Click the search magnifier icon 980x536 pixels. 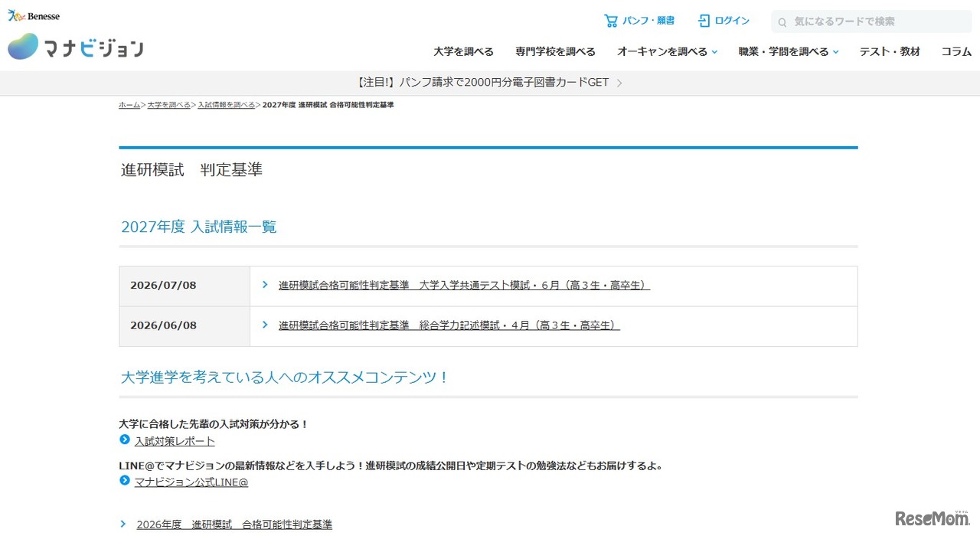[782, 22]
